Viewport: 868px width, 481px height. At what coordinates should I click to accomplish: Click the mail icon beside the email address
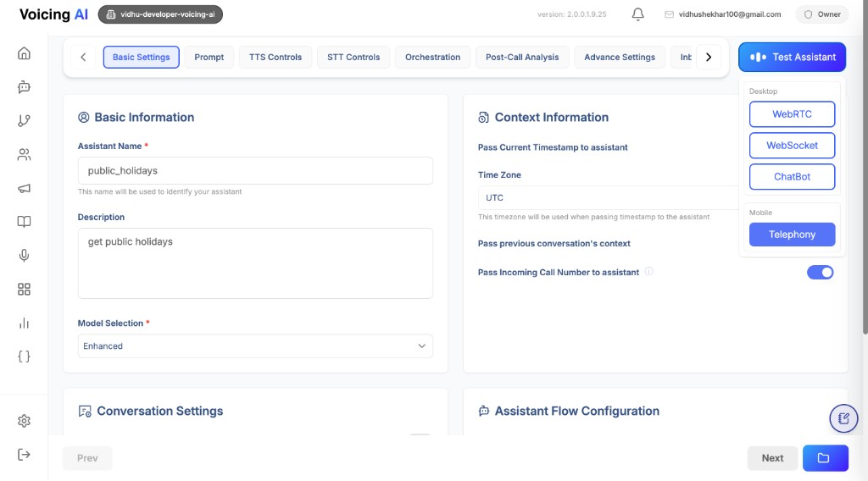(x=669, y=14)
